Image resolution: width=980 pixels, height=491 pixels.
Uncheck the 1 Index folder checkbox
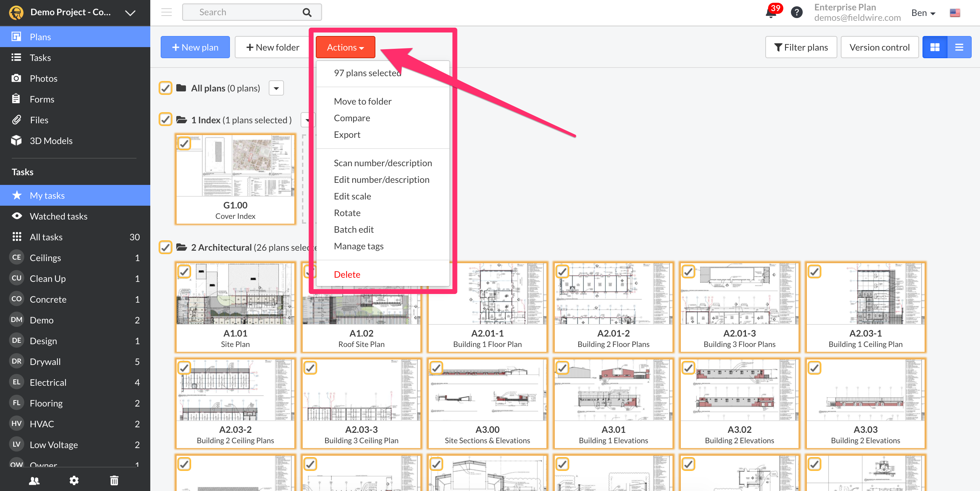point(166,120)
